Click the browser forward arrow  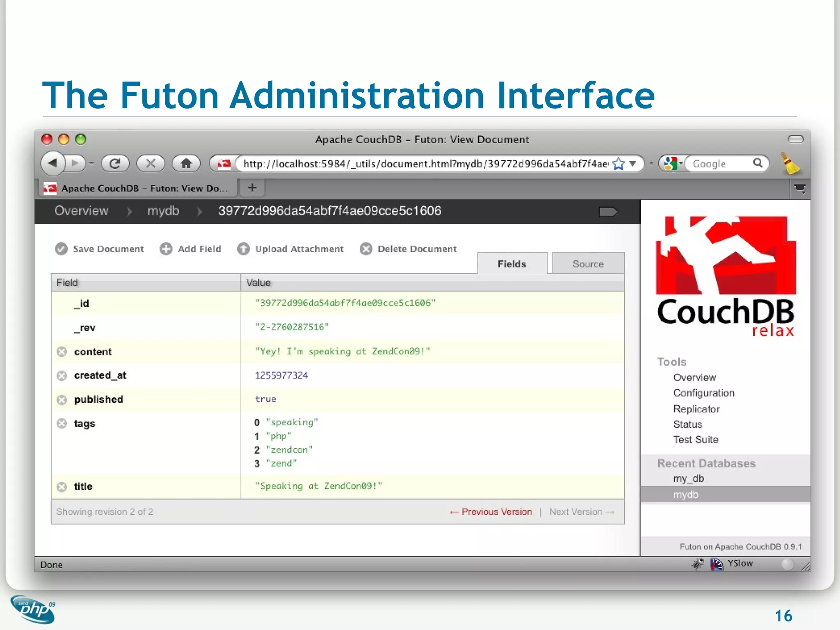75,163
